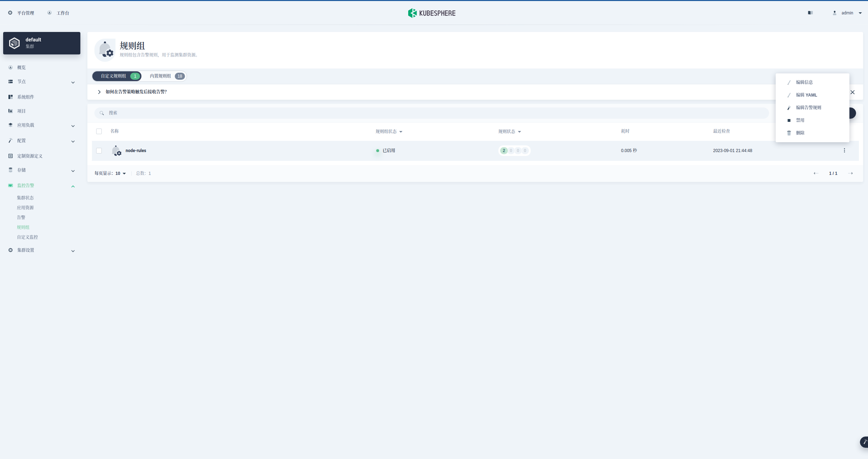Click the 定制资源定义 CRD icon
This screenshot has width=868, height=459.
[11, 156]
